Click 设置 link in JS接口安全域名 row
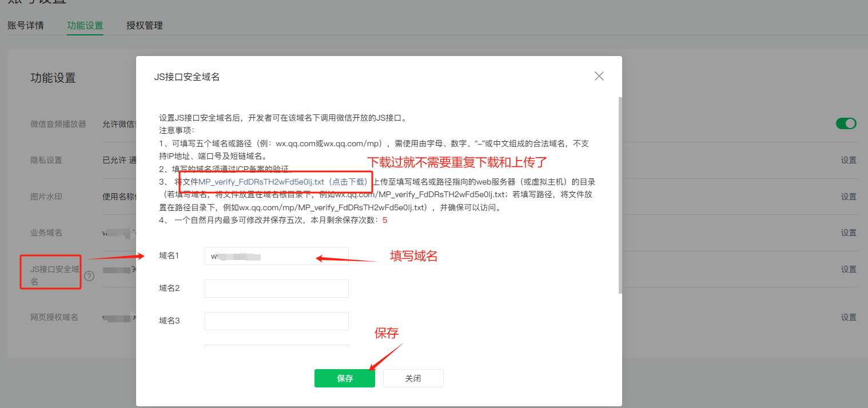868x408 pixels. pyautogui.click(x=848, y=270)
